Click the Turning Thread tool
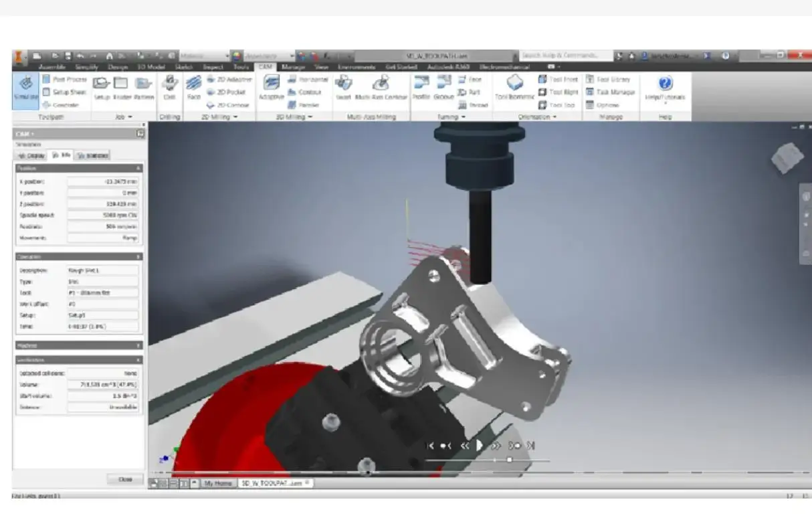 click(x=472, y=105)
